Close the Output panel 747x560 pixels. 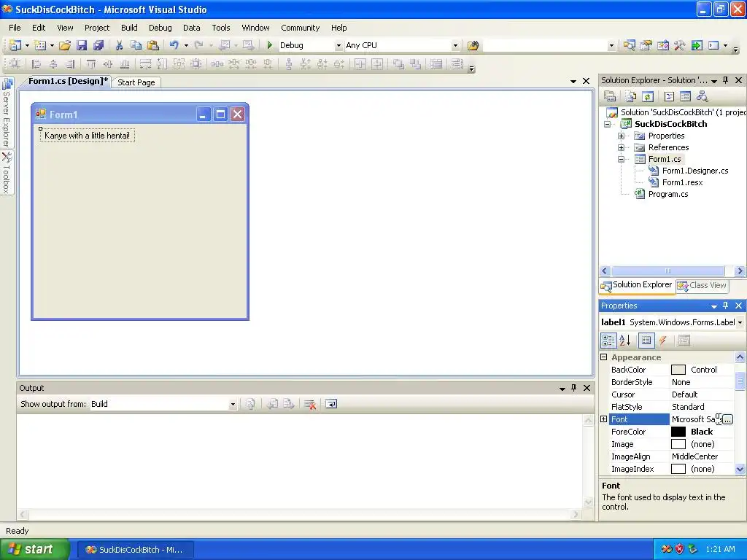click(587, 388)
